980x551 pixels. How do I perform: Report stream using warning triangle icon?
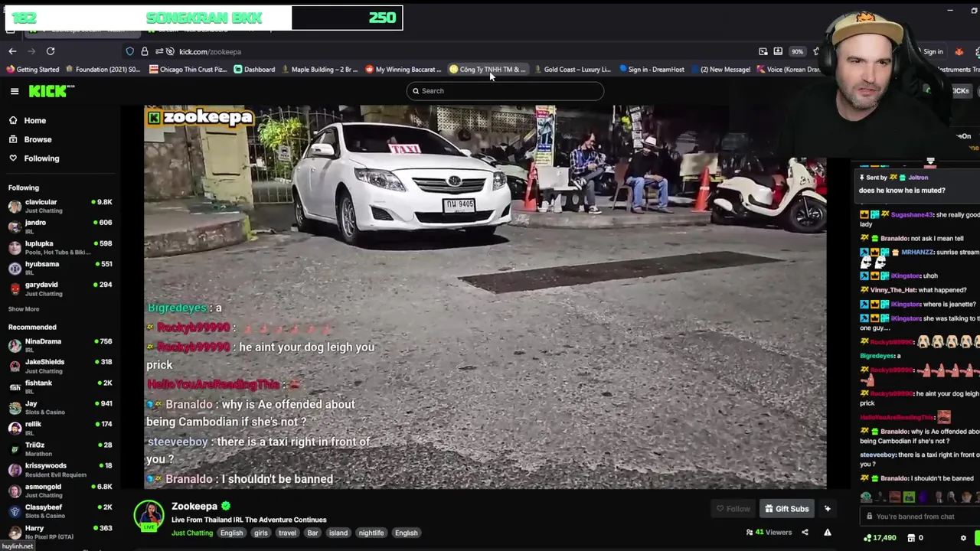coord(828,533)
